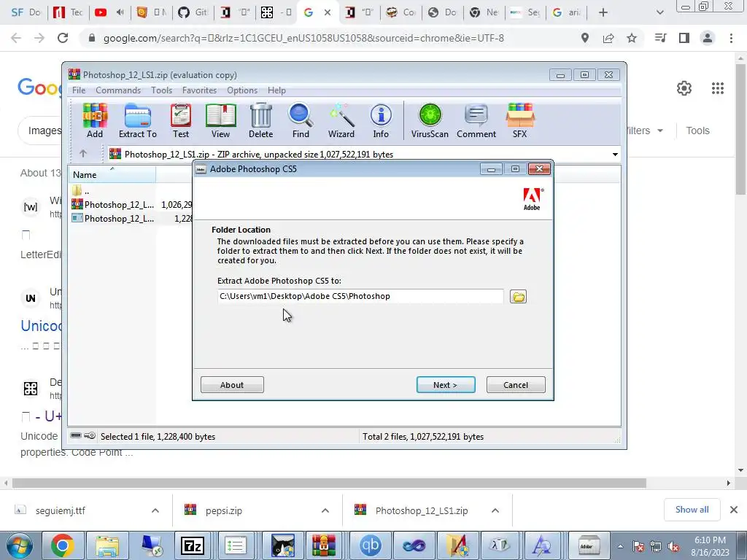The height and width of the screenshot is (560, 747).
Task: Open Windows Explorer taskbar icon
Action: coord(107,545)
